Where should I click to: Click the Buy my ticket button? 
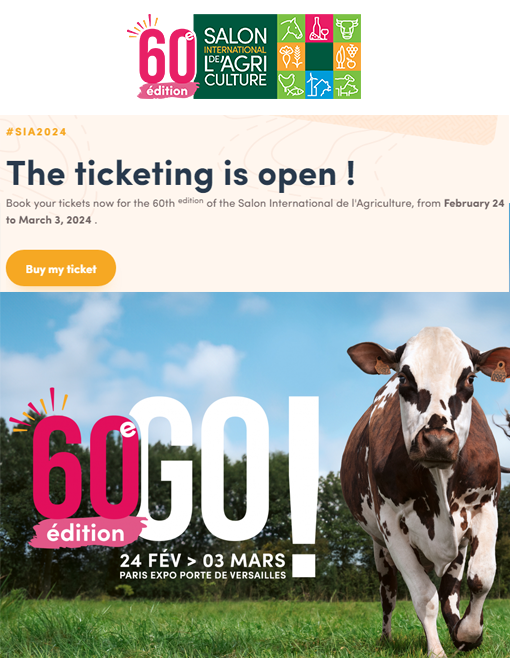(x=61, y=269)
